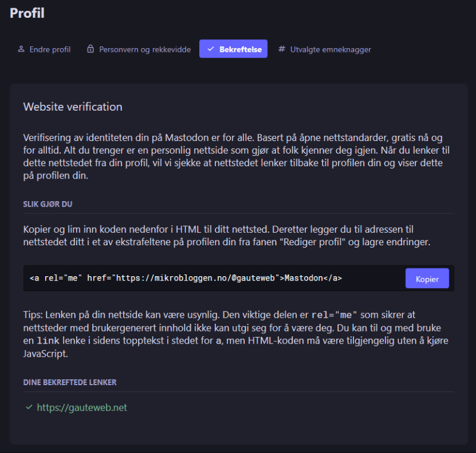Click the hashtag icon beside Utvalgte emneknagger
This screenshot has height=453, width=476.
[x=281, y=49]
